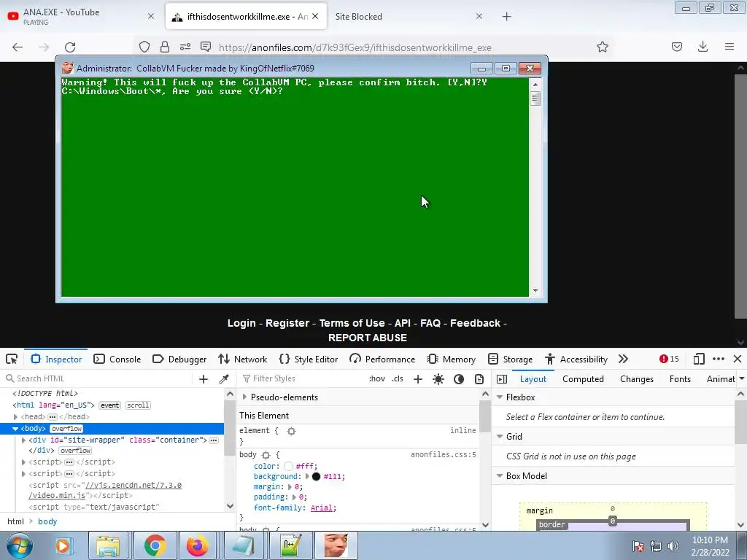Viewport: 747px width, 560px height.
Task: Open the volume control in tray
Action: [673, 545]
